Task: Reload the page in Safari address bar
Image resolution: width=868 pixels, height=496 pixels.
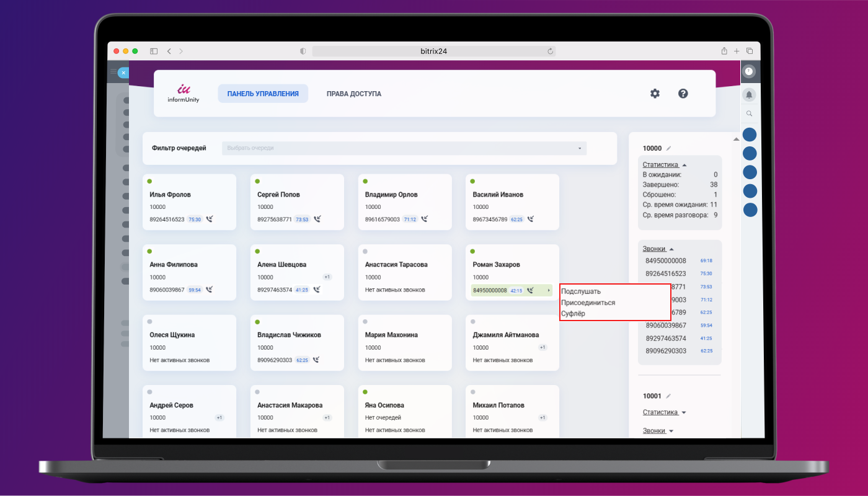Action: coord(550,51)
